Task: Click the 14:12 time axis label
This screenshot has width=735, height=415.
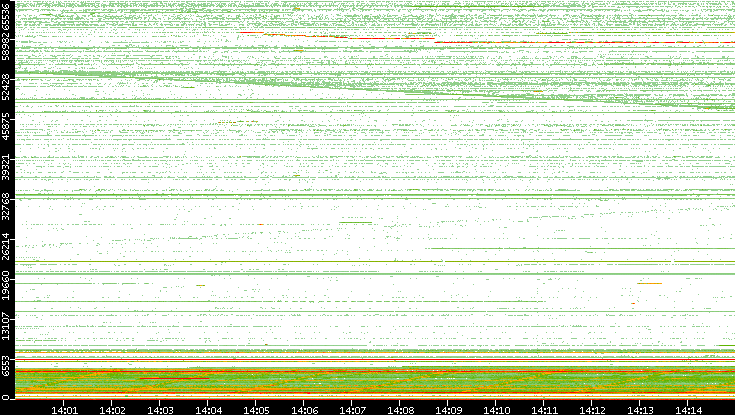Action: pyautogui.click(x=592, y=410)
